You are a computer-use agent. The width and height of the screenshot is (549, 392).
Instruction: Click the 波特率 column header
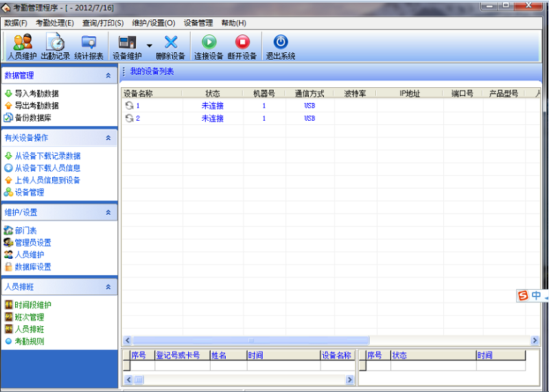click(x=355, y=93)
